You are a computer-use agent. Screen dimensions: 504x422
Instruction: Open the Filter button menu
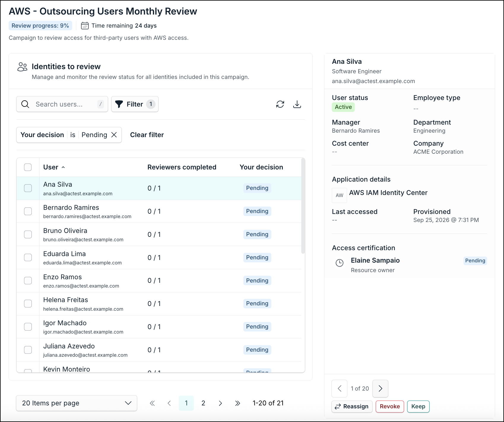[x=135, y=104]
